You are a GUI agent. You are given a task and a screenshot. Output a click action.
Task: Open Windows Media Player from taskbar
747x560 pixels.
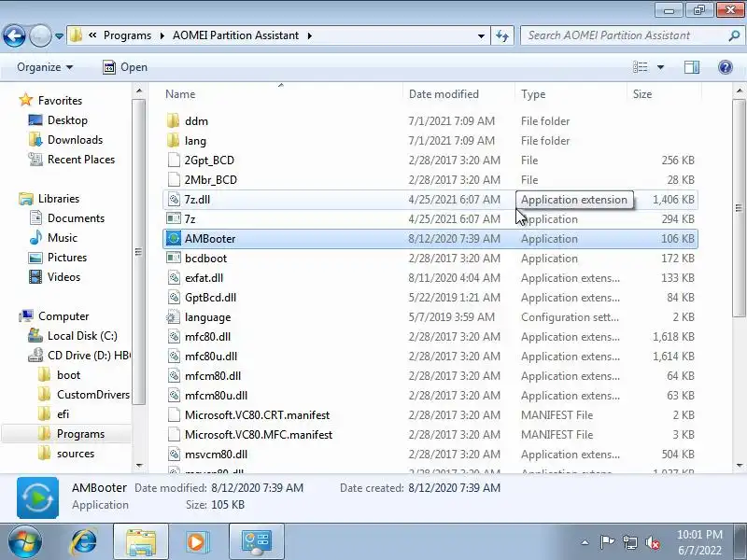pyautogui.click(x=196, y=541)
